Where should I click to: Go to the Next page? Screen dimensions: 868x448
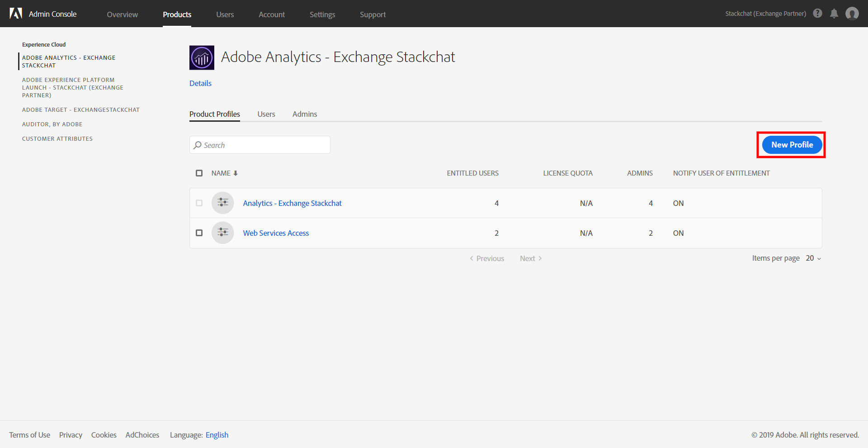531,258
